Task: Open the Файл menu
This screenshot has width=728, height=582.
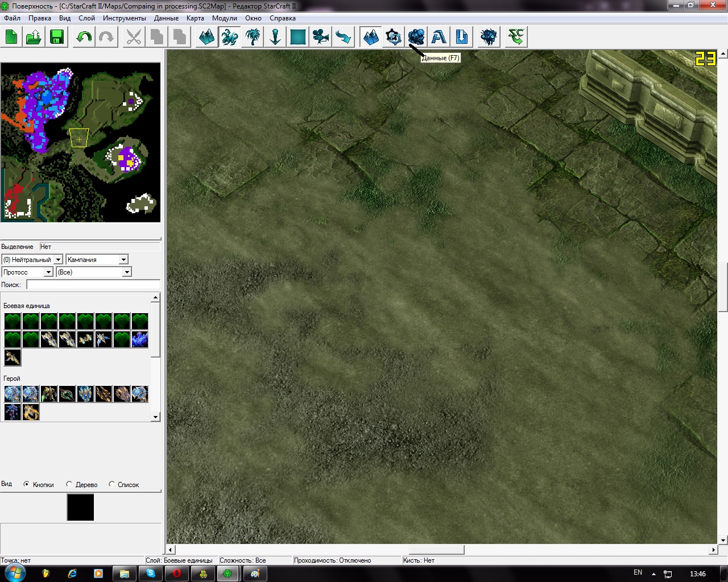Action: pos(12,18)
